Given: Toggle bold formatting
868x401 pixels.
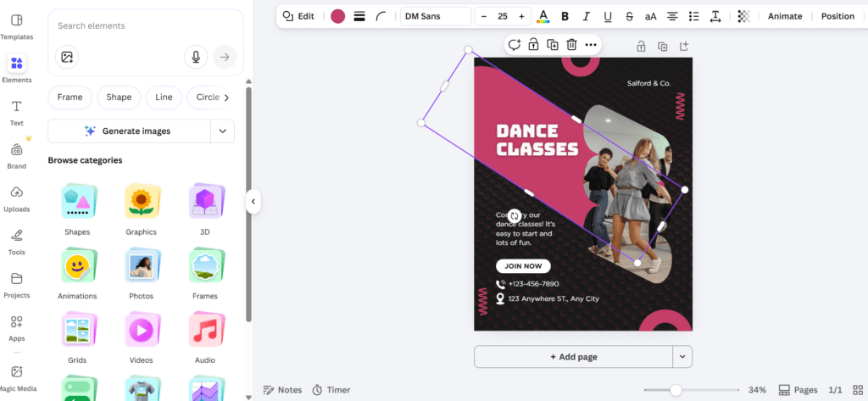Looking at the screenshot, I should 565,16.
